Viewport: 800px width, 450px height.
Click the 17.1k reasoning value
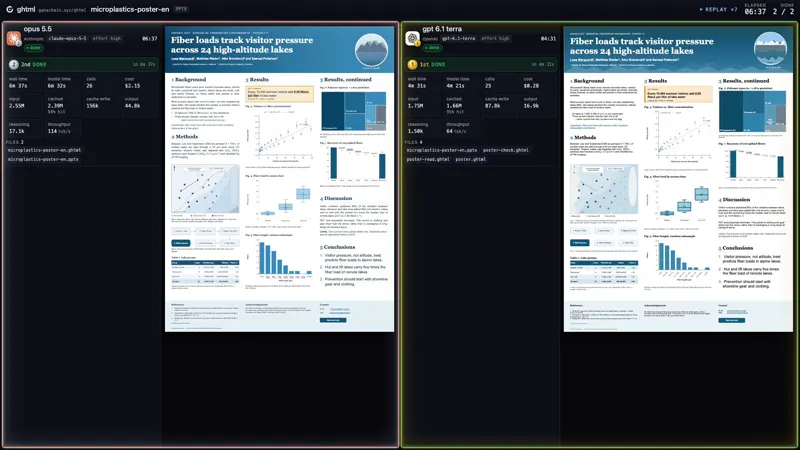click(x=16, y=131)
